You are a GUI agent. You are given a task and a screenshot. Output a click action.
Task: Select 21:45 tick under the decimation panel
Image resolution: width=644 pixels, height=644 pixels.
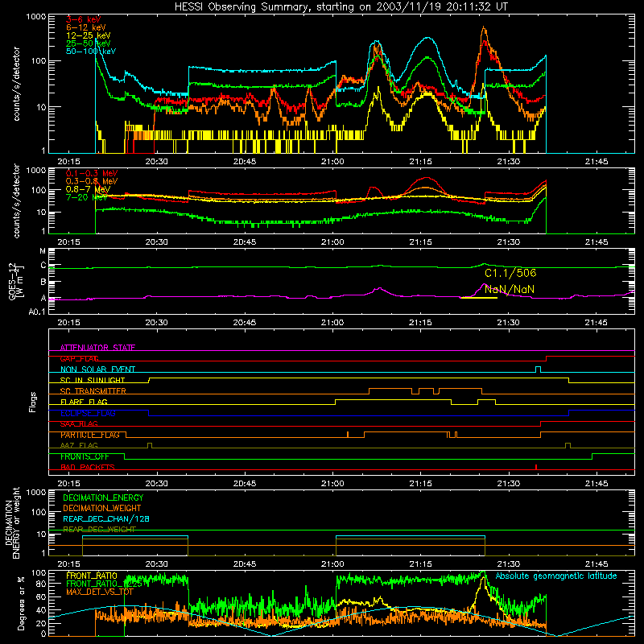tap(597, 564)
